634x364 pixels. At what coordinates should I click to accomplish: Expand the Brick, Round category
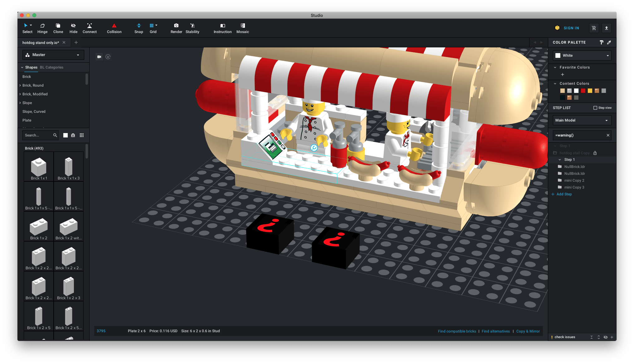[33, 85]
